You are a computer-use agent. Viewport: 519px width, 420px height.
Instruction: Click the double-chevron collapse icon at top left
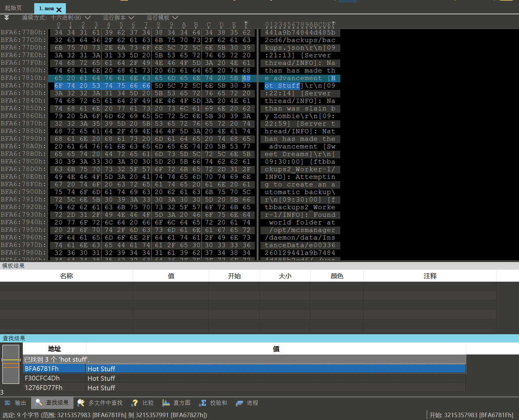pyautogui.click(x=6, y=18)
